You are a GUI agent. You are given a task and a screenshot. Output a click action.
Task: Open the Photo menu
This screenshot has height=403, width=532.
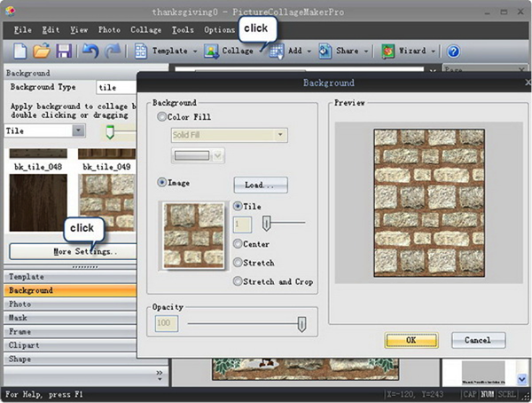109,29
